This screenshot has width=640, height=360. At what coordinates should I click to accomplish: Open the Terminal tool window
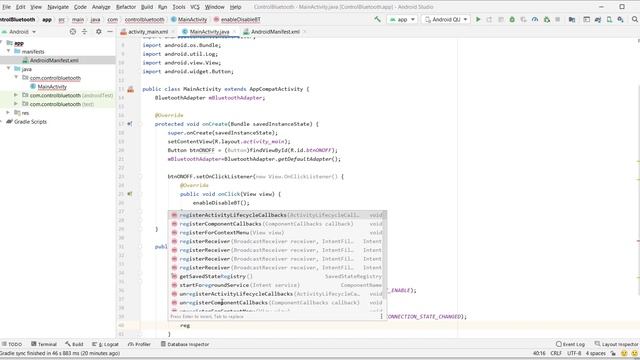(x=44, y=344)
